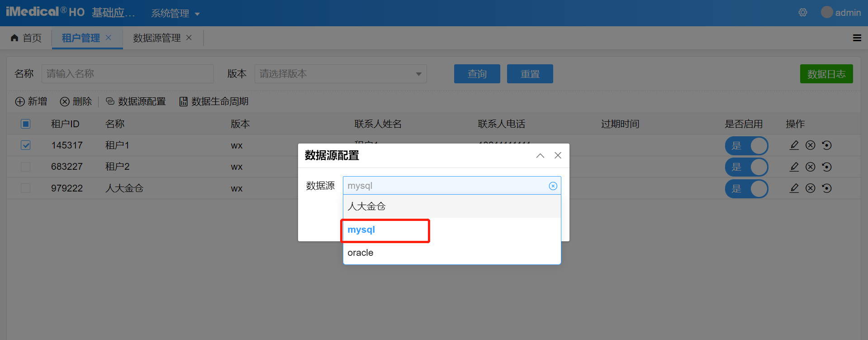Click the 基础应… app title
This screenshot has height=340, width=868.
(x=114, y=13)
